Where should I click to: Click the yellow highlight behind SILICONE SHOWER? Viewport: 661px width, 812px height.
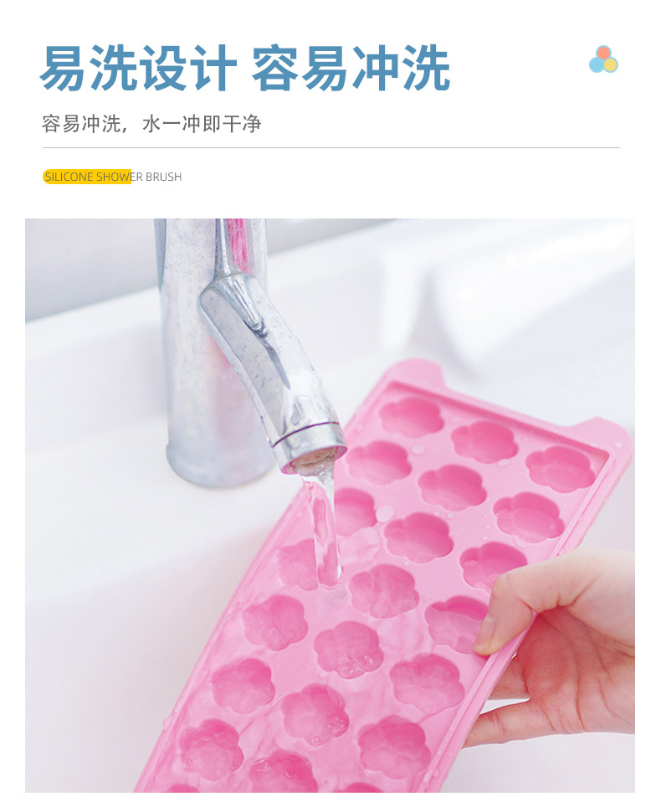87,177
